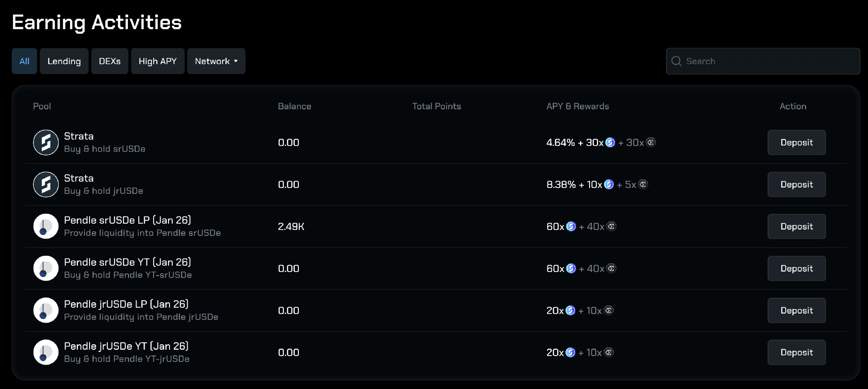Click gray 5x rewards icon in jrUSDe row
The width and height of the screenshot is (868, 389).
coord(643,184)
